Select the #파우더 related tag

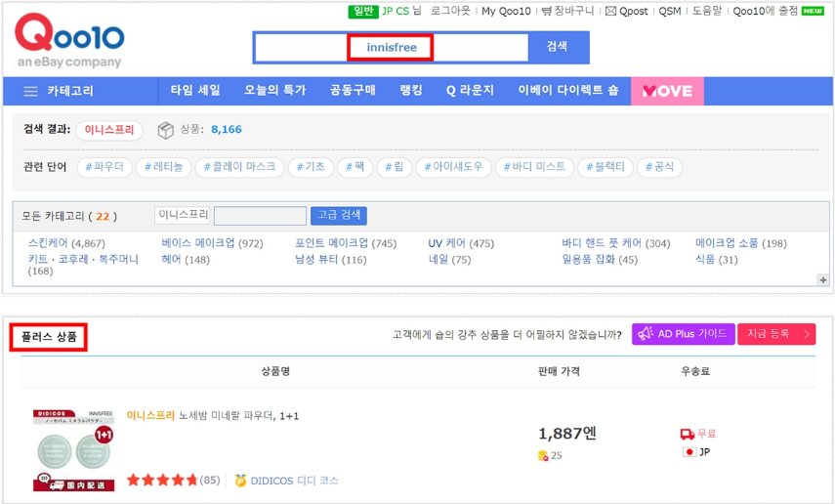click(104, 167)
